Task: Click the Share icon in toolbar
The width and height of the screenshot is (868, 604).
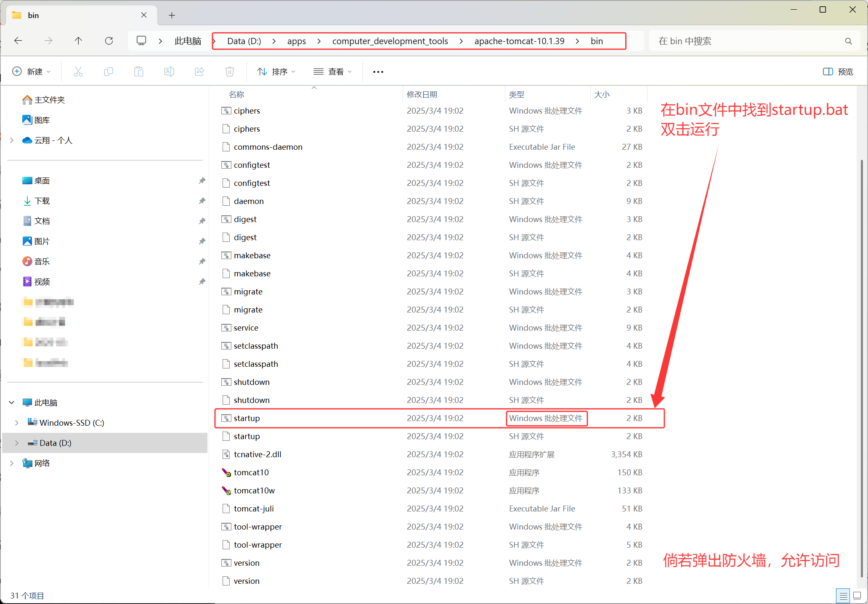Action: pyautogui.click(x=199, y=72)
